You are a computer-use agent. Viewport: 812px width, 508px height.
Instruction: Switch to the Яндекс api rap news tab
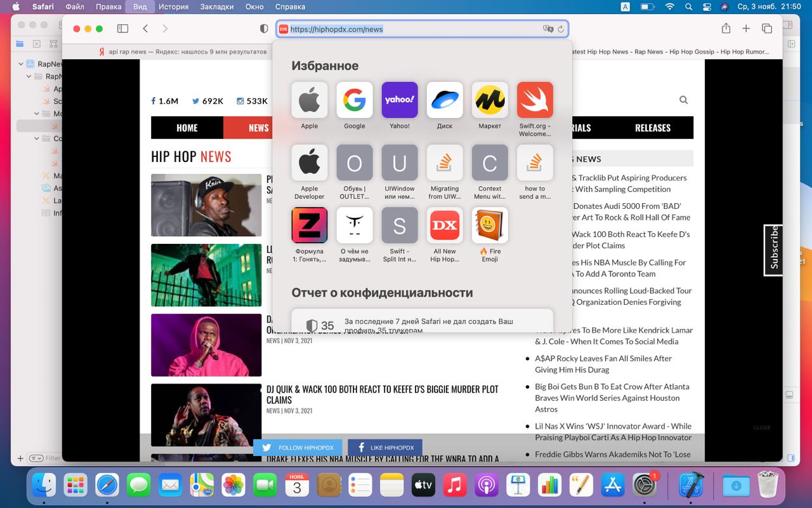pos(183,51)
